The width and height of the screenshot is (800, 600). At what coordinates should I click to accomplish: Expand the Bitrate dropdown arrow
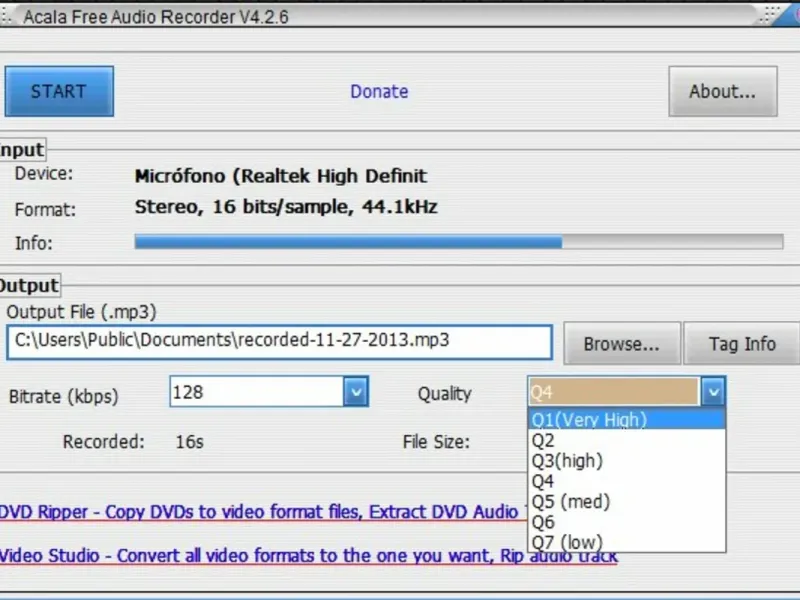pyautogui.click(x=356, y=392)
